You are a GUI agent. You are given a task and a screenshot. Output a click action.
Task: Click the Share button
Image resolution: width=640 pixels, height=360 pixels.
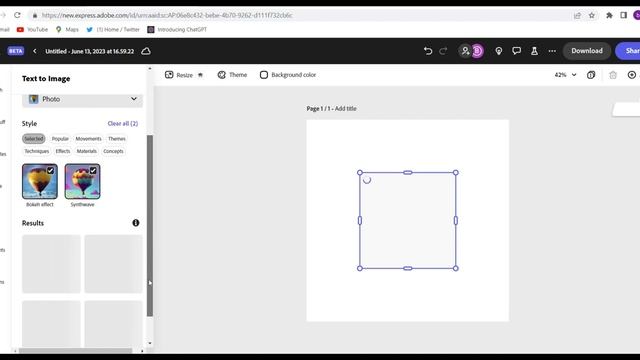[629, 51]
